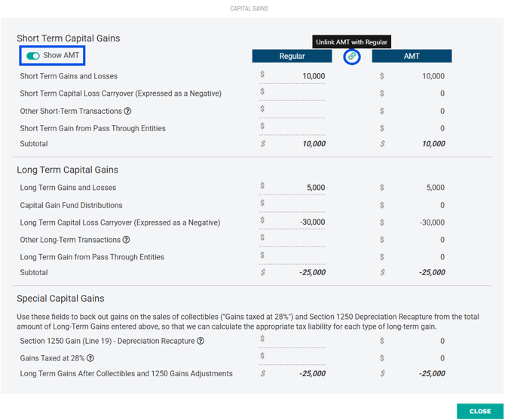505x420 pixels.
Task: Open help icon for Other Long-Term Transactions
Action: coord(127,240)
